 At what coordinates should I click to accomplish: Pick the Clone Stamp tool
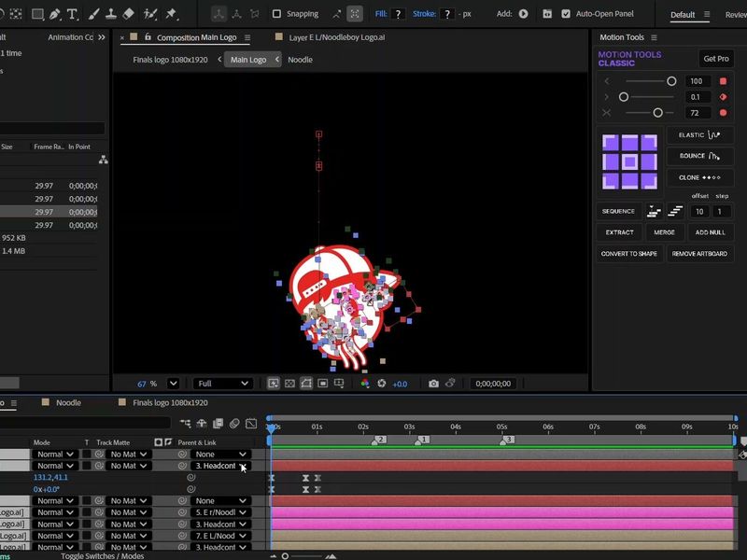pyautogui.click(x=111, y=14)
